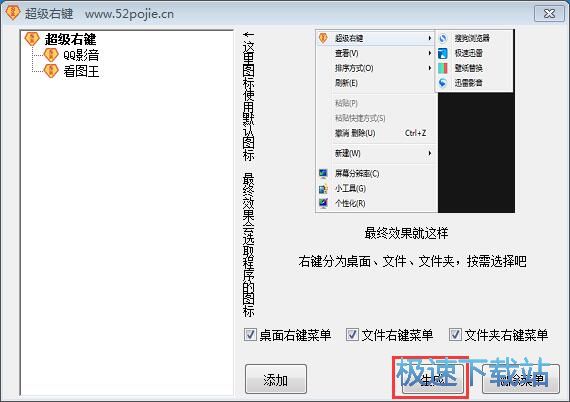Click the 查看(V) submenu arrow in preview

point(430,53)
